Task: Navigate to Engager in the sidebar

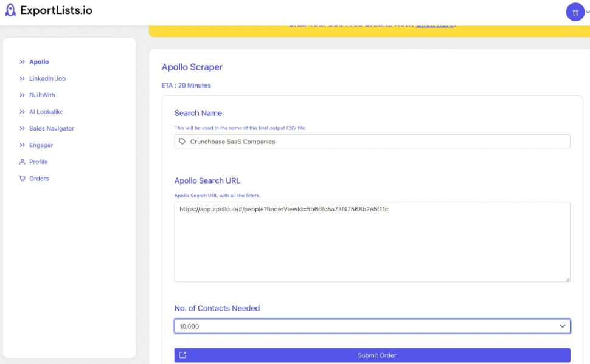Action: tap(41, 145)
